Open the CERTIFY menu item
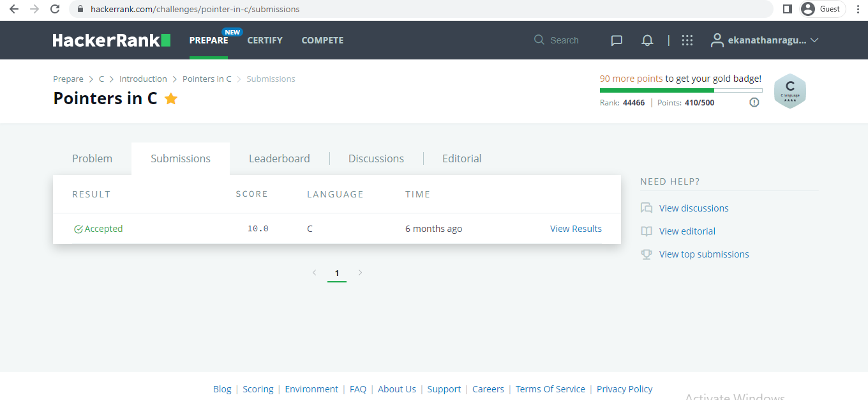The width and height of the screenshot is (868, 400). (x=265, y=40)
